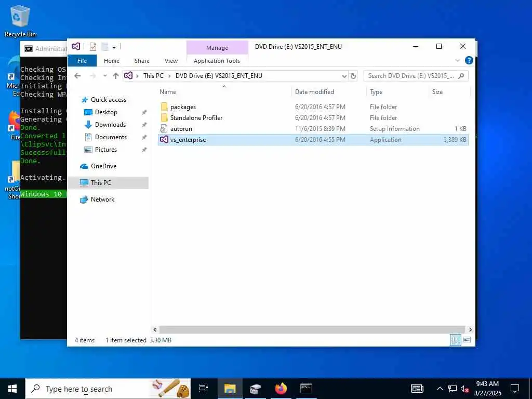Image resolution: width=532 pixels, height=399 pixels.
Task: Click This PC in the breadcrumb path
Action: (x=153, y=76)
